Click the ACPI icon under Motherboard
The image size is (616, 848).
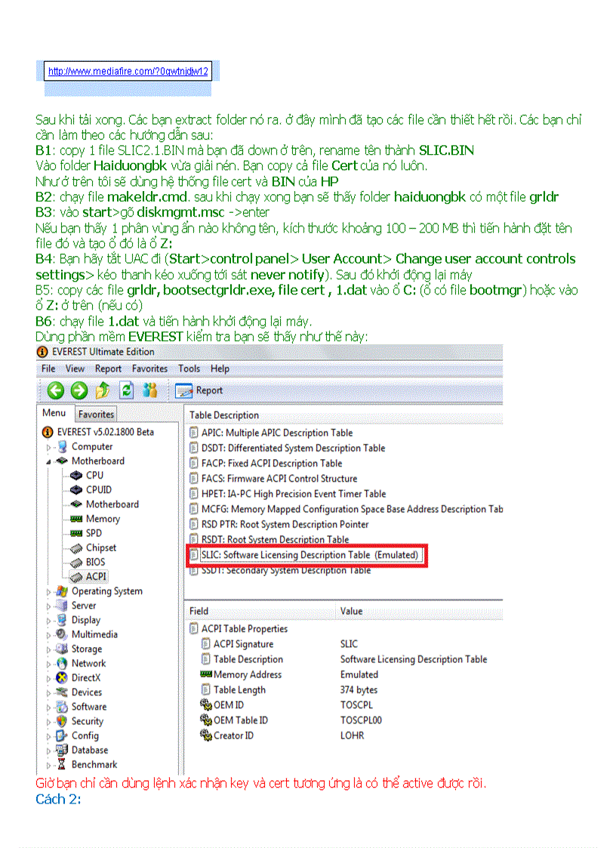tap(78, 576)
